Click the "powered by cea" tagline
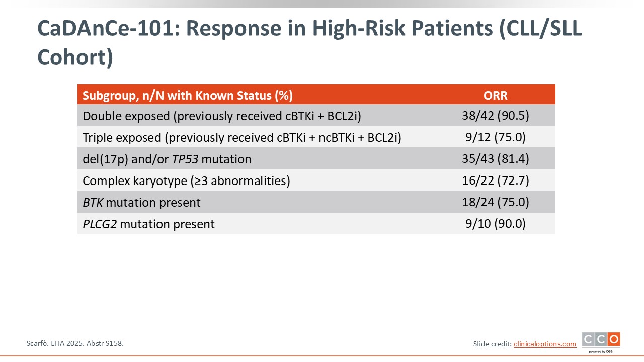Screen dimensions: 644x362 tap(600, 351)
